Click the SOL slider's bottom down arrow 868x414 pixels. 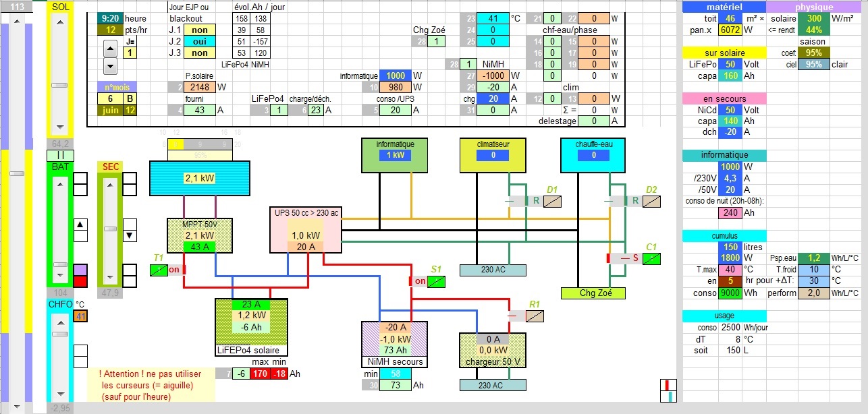click(60, 127)
